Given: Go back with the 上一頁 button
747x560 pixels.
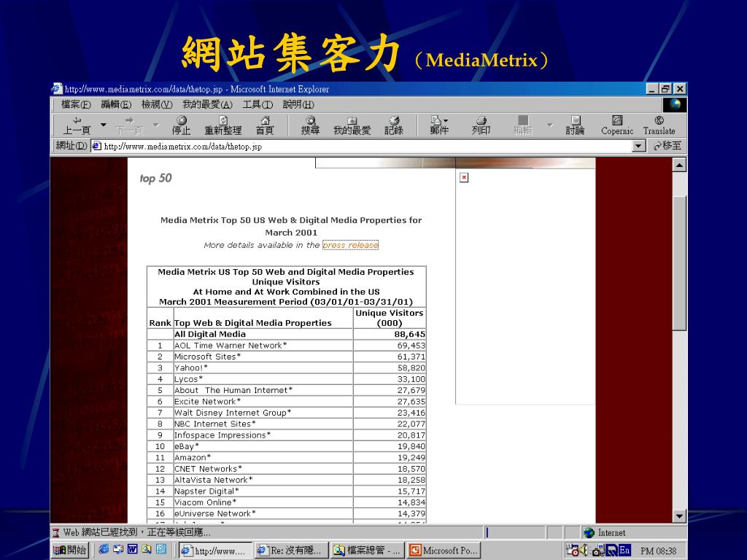Looking at the screenshot, I should click(77, 125).
